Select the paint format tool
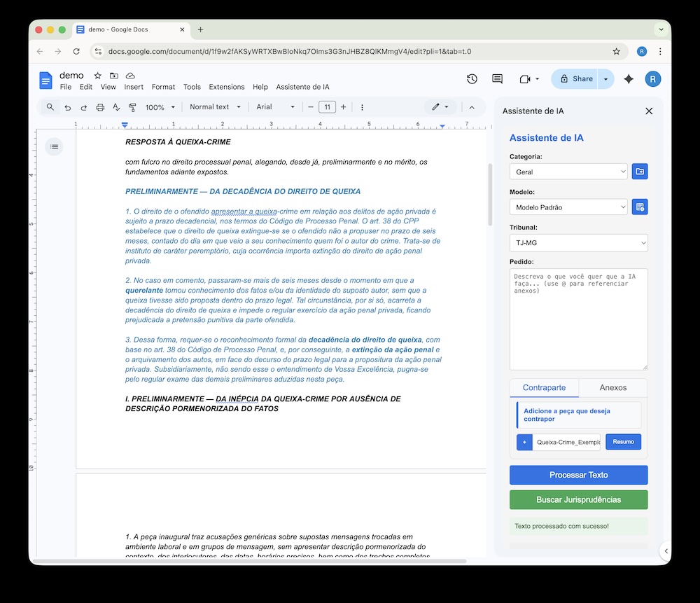Image resolution: width=700 pixels, height=603 pixels. pos(132,107)
